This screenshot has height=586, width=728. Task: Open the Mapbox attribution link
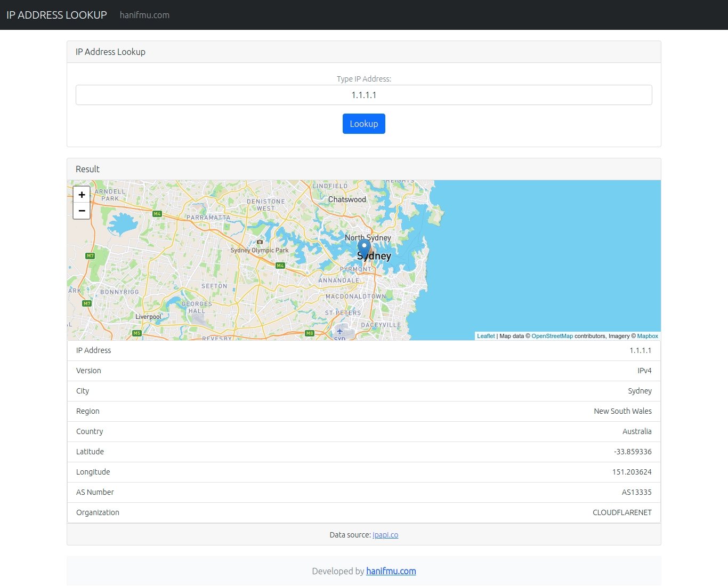pos(648,336)
